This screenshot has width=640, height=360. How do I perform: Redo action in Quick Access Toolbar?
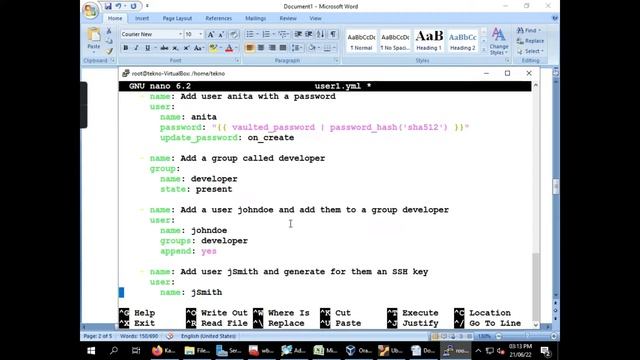(133, 6)
